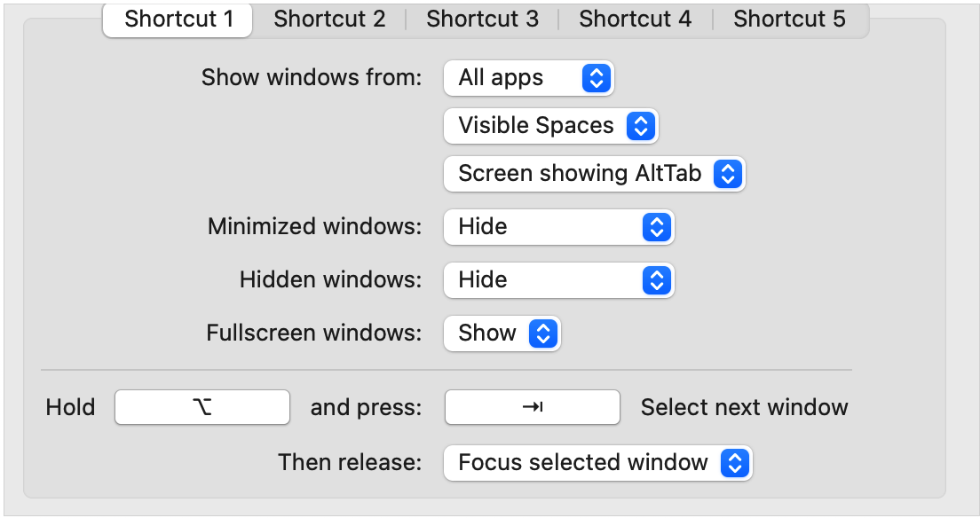Screen dimensions: 980x518
Task: Click the chevron on Fullscreen windows Show popup
Action: pos(544,334)
